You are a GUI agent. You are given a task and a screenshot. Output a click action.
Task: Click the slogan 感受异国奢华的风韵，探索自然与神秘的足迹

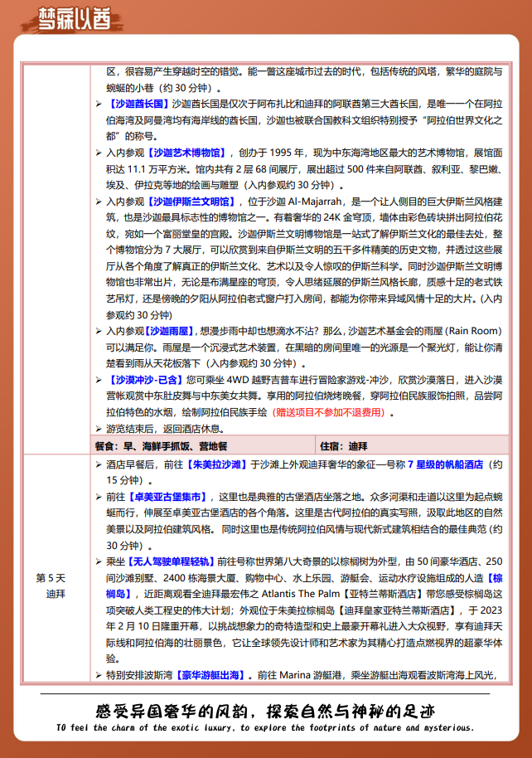265,711
